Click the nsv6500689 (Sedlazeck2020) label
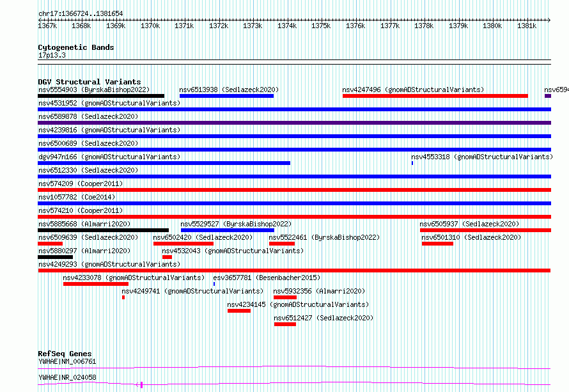The width and height of the screenshot is (569, 392). coord(88,143)
